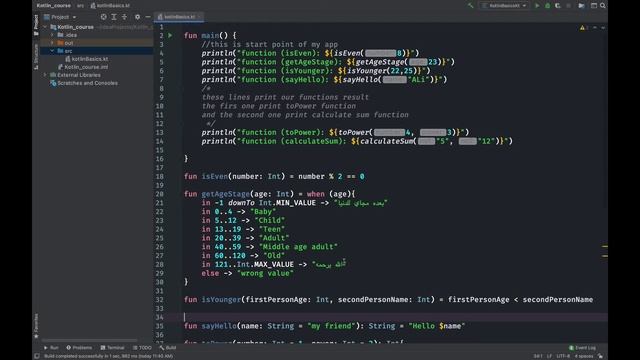Expand the out folder
Viewport: 640px width, 360px height.
52,43
